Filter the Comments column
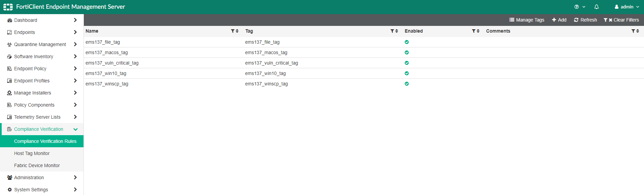This screenshot has width=644, height=195. [x=633, y=31]
